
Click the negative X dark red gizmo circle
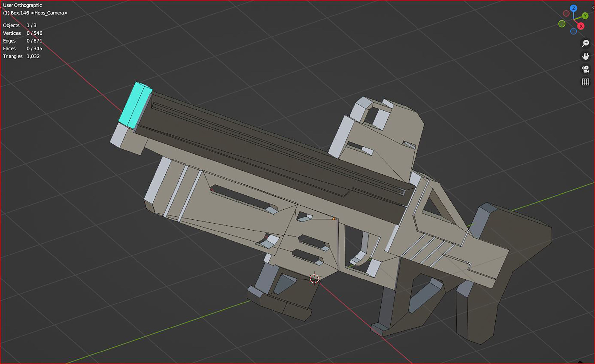(566, 13)
